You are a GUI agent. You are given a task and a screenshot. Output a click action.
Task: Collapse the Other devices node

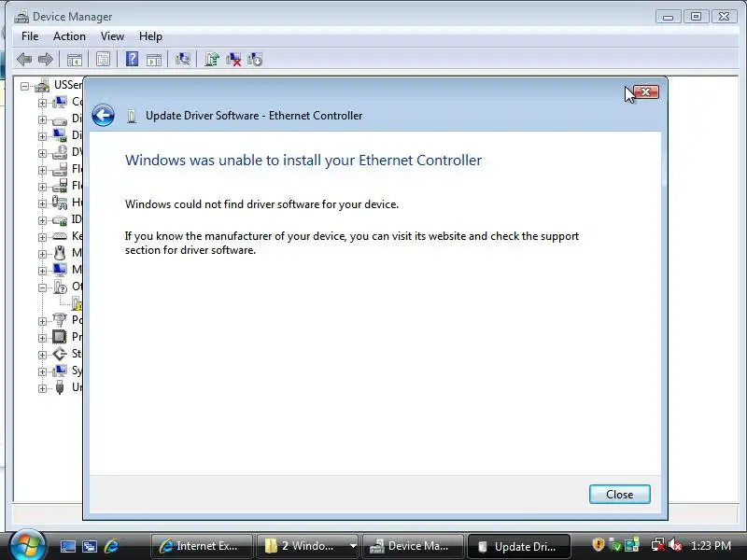[42, 287]
